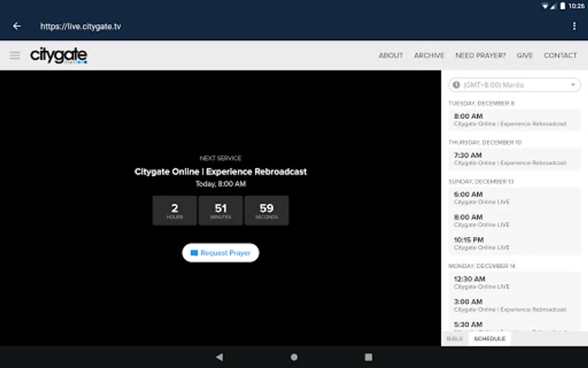Open the NEED PRAYER? link
This screenshot has width=588, height=368.
point(481,55)
